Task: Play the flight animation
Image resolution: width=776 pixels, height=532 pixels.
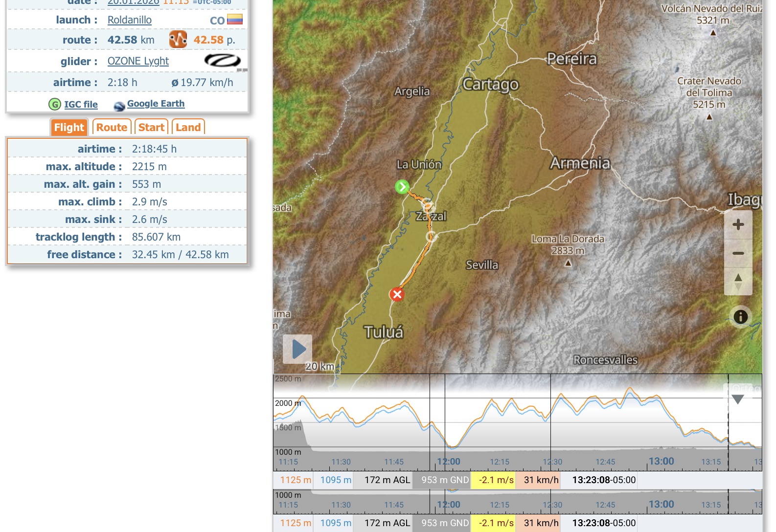Action: tap(297, 349)
